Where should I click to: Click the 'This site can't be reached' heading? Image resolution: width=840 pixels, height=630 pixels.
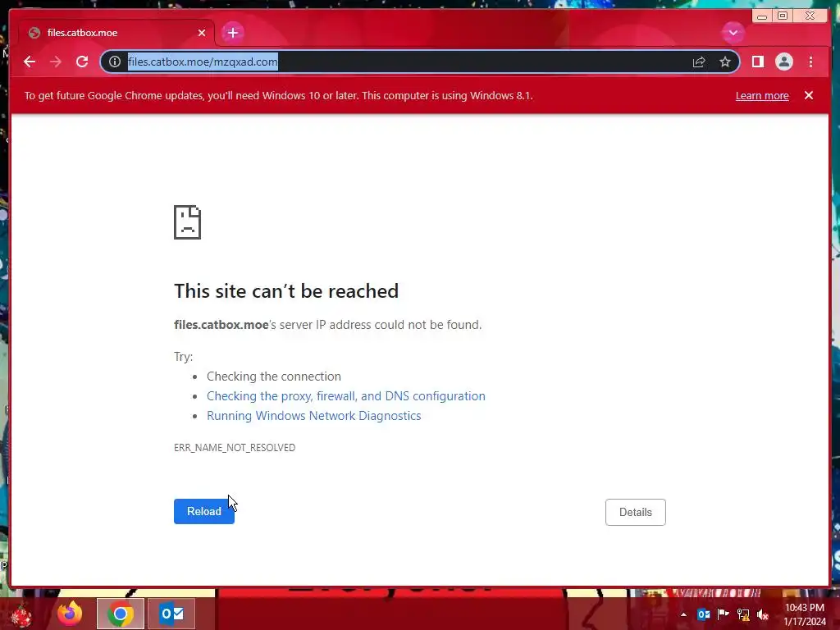(x=286, y=291)
